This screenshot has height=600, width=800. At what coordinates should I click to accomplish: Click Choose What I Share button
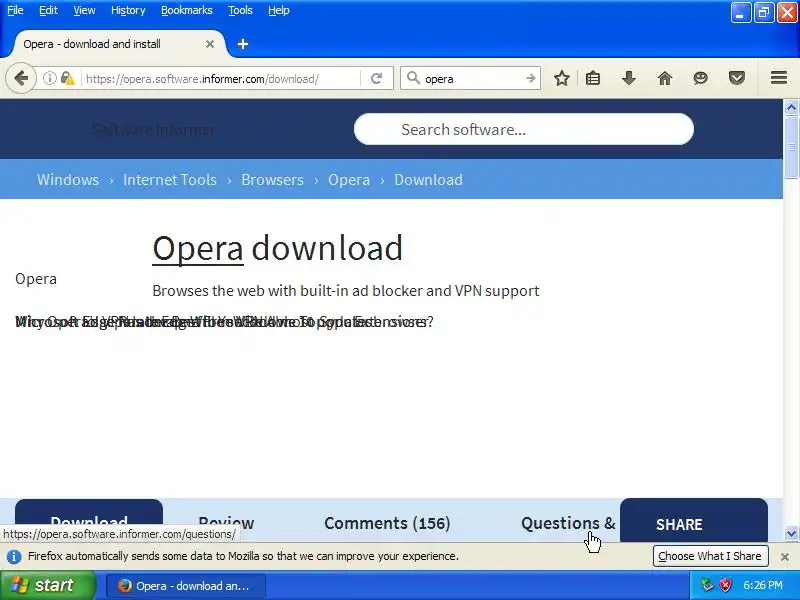(710, 556)
